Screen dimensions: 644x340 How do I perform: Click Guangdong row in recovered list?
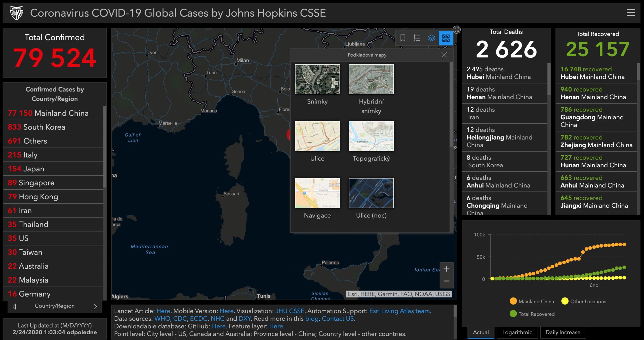[596, 117]
